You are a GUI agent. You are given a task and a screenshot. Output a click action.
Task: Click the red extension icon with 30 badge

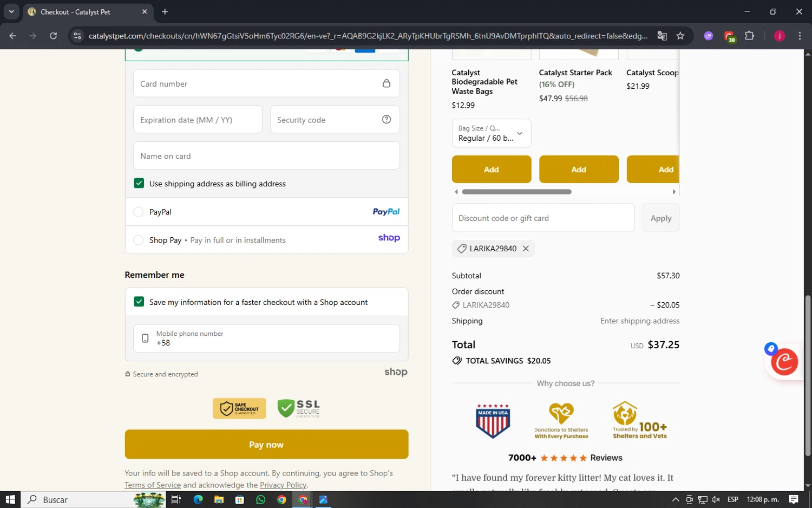[x=729, y=36]
